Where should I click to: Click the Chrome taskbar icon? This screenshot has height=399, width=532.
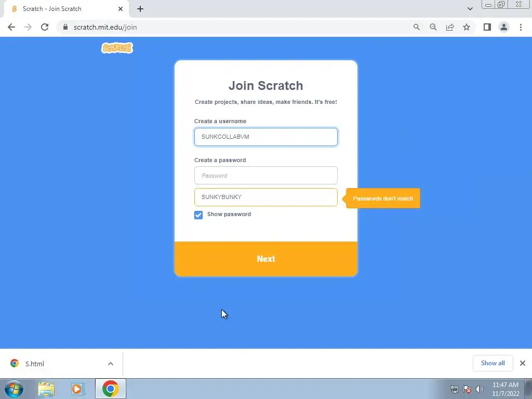(x=110, y=389)
